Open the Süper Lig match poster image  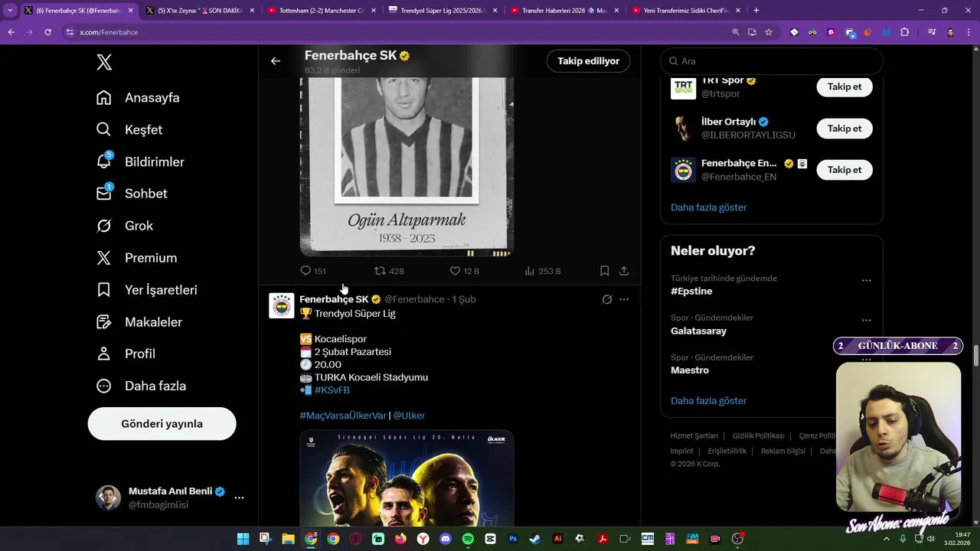pos(407,478)
